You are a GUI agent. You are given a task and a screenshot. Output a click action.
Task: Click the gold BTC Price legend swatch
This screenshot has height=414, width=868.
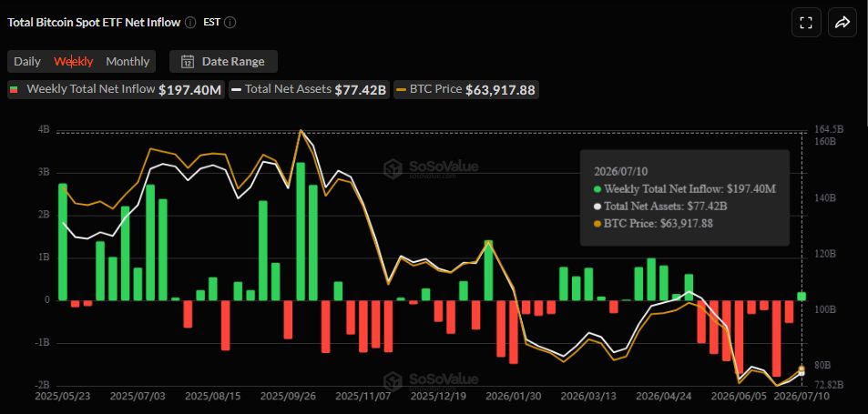[x=402, y=89]
